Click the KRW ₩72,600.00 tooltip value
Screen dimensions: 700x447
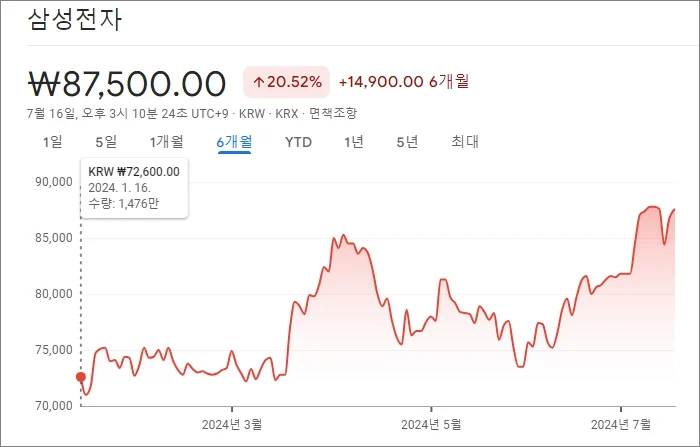pyautogui.click(x=134, y=172)
